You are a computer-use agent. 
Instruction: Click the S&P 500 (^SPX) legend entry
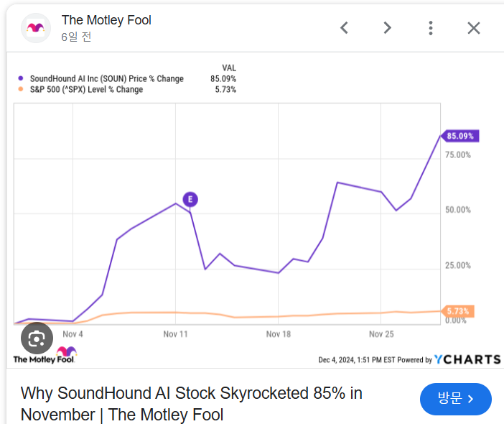click(x=86, y=89)
